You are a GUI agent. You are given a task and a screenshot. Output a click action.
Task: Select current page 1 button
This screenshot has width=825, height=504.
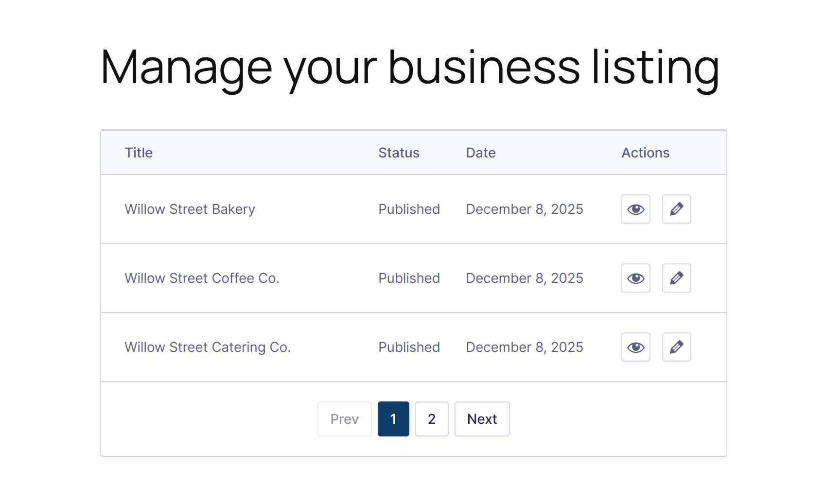pyautogui.click(x=393, y=419)
